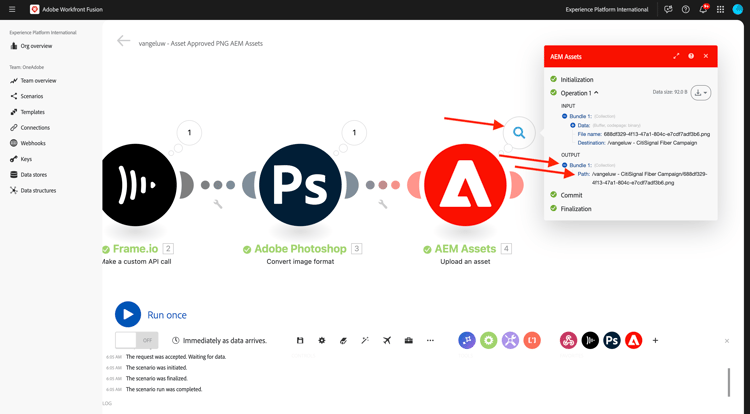Viewport: 750px width, 414px height.
Task: Click the scenario name vangeluw - Asset Approved
Action: (x=200, y=44)
